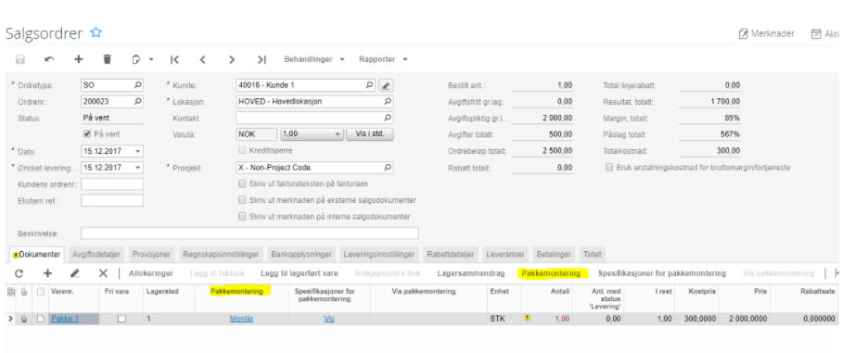
Task: Click the Montér link
Action: coord(241,319)
